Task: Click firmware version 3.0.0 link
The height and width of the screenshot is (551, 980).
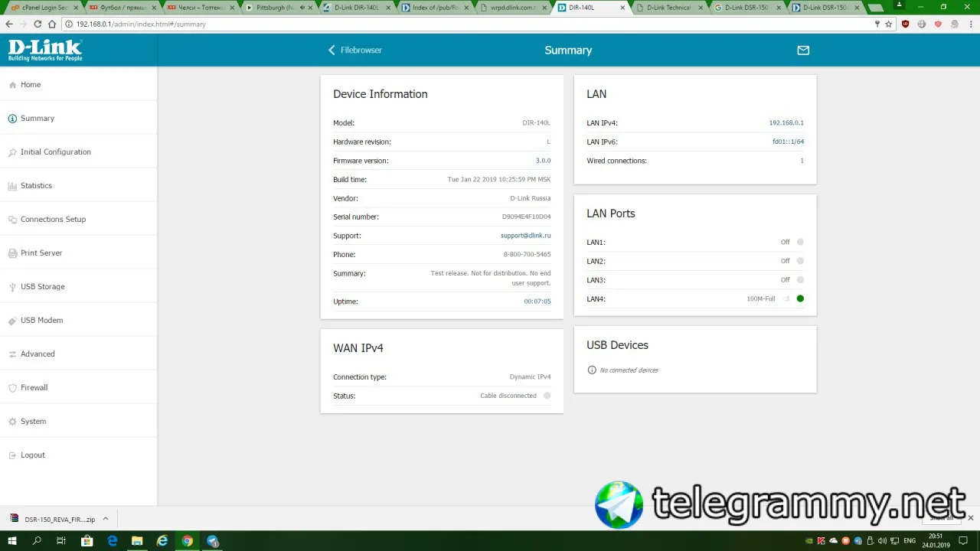Action: 543,161
